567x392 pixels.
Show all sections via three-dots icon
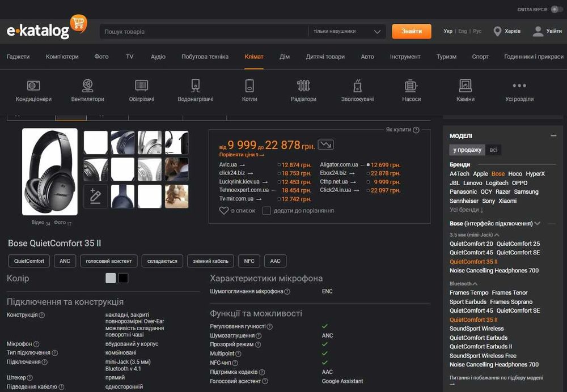click(519, 86)
